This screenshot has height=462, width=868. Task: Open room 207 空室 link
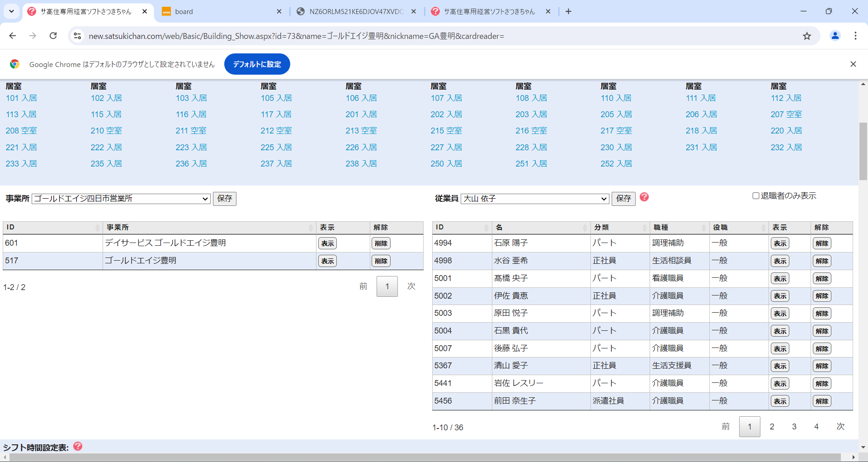[786, 114]
